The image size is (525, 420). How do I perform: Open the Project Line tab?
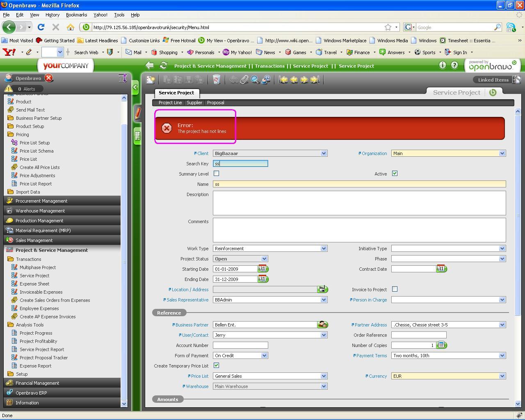tap(170, 103)
